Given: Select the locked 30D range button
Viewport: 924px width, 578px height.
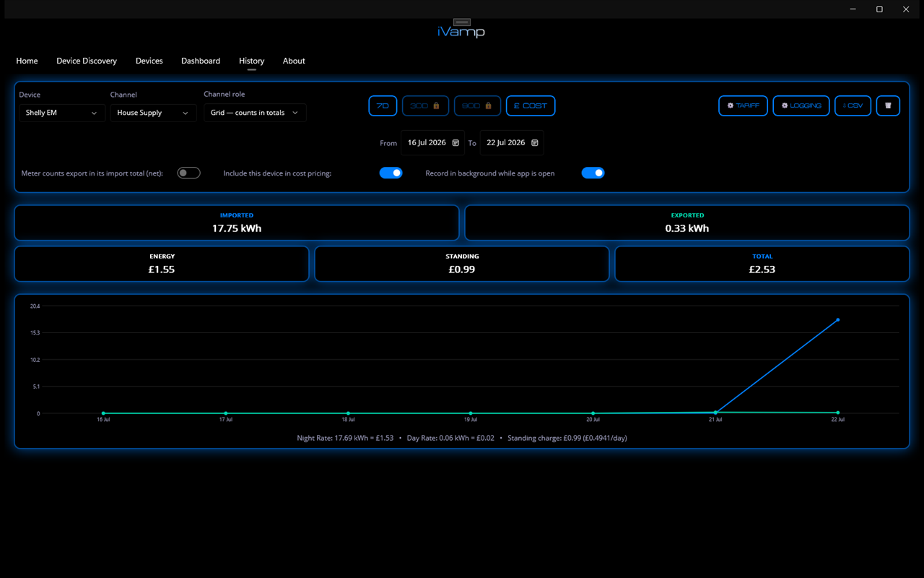Looking at the screenshot, I should pos(426,105).
